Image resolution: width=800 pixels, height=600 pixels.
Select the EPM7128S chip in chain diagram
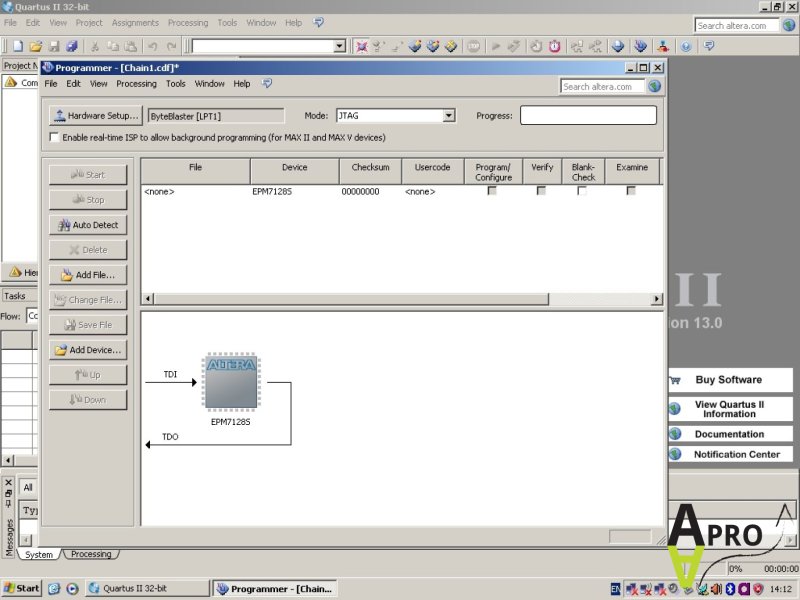pos(231,382)
